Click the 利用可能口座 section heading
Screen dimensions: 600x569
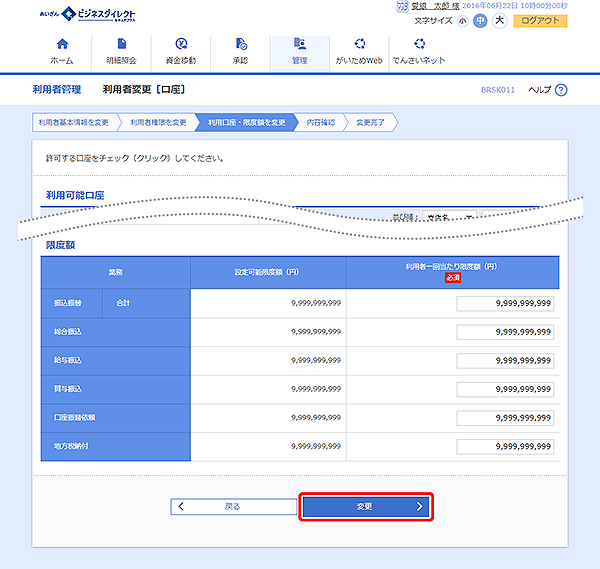tap(75, 195)
